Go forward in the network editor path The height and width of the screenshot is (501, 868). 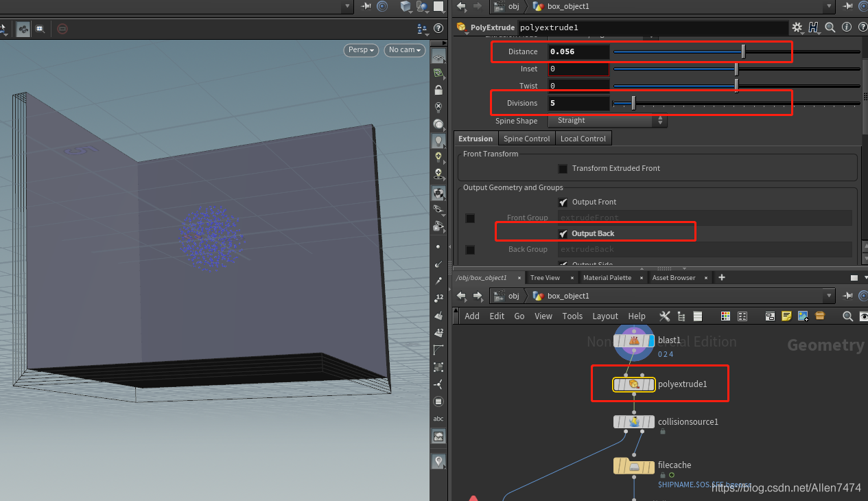point(477,296)
